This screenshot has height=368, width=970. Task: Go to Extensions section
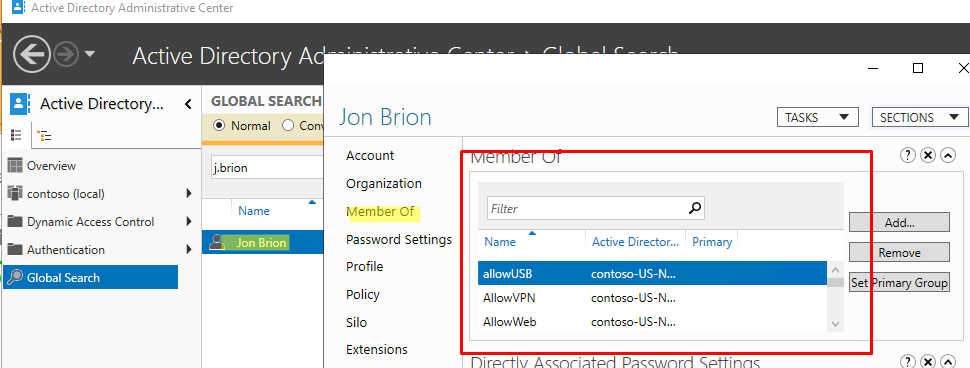click(377, 349)
